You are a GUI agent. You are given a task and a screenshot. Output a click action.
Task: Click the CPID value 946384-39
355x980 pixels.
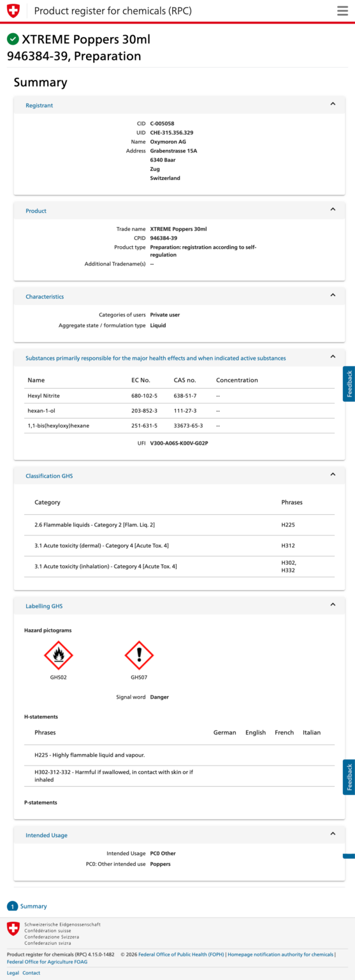[x=164, y=238]
